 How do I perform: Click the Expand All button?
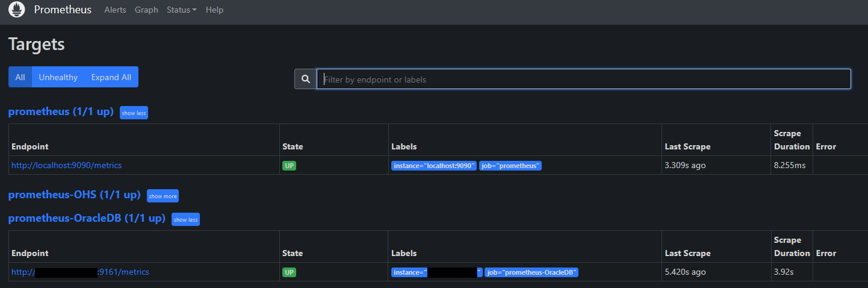(111, 77)
